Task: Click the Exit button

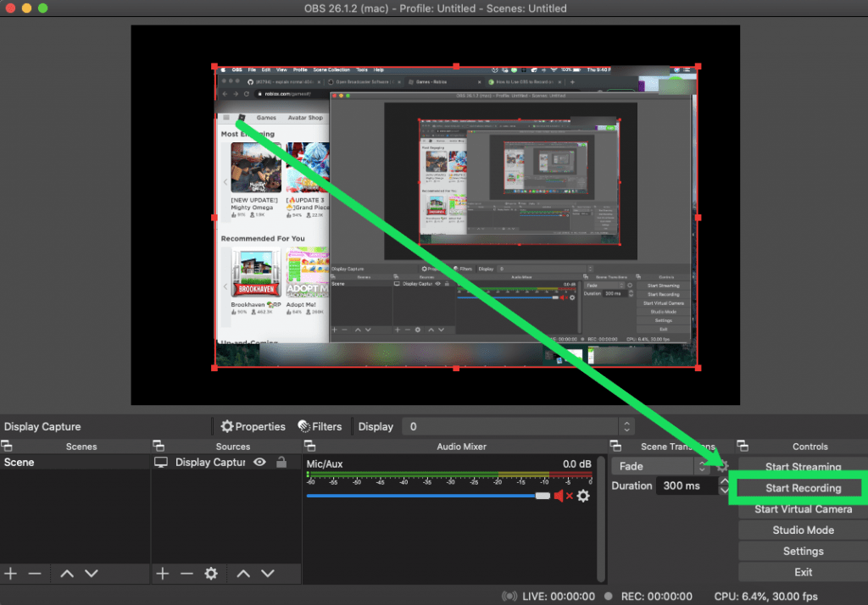Action: [x=803, y=572]
